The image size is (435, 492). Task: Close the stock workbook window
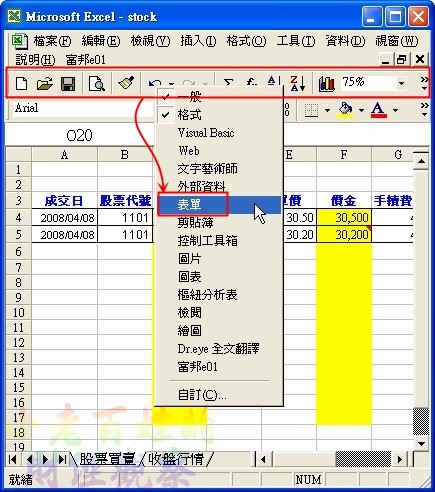click(420, 59)
